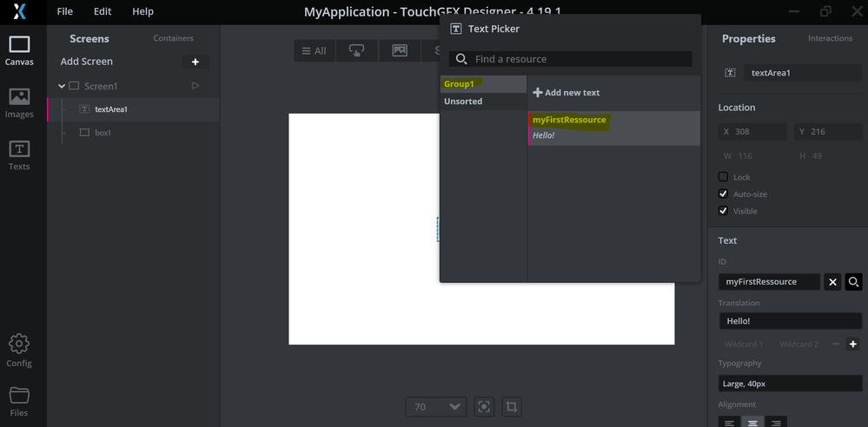Select the Unsorted text group
The image size is (868, 427).
coord(484,102)
